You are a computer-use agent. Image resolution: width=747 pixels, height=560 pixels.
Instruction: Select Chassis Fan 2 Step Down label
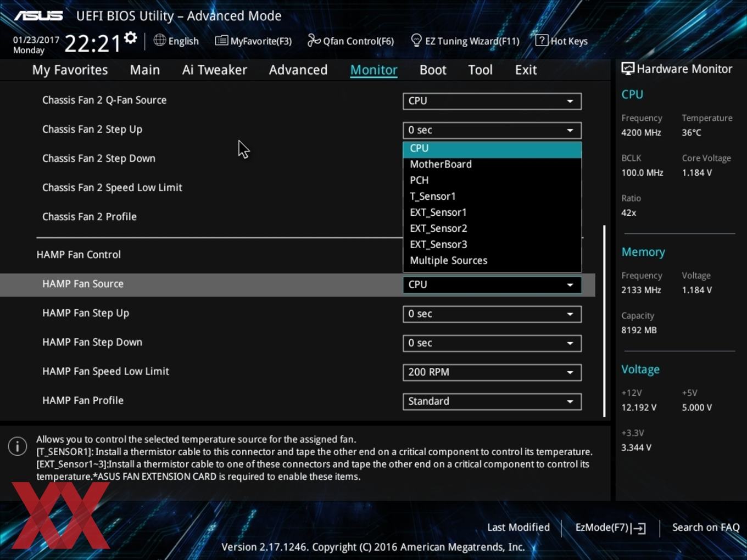[x=99, y=159]
